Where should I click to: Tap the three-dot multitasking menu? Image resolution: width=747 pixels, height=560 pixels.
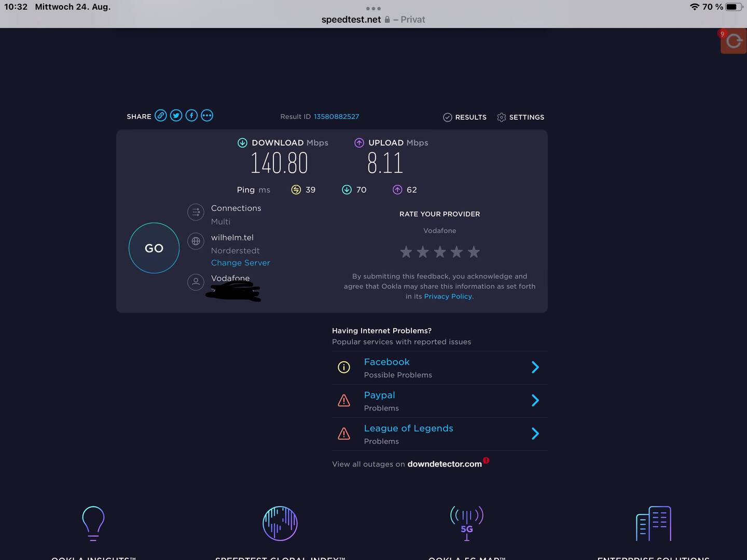pos(374,8)
